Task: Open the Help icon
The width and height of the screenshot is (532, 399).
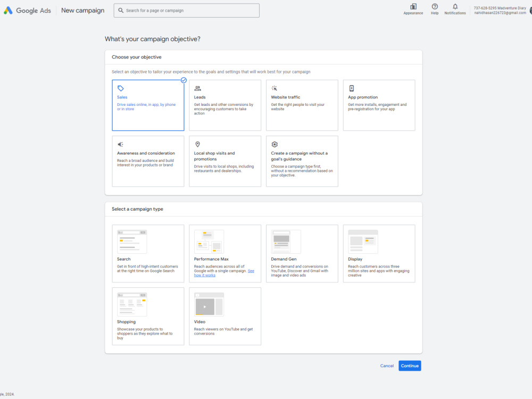Action: [435, 6]
